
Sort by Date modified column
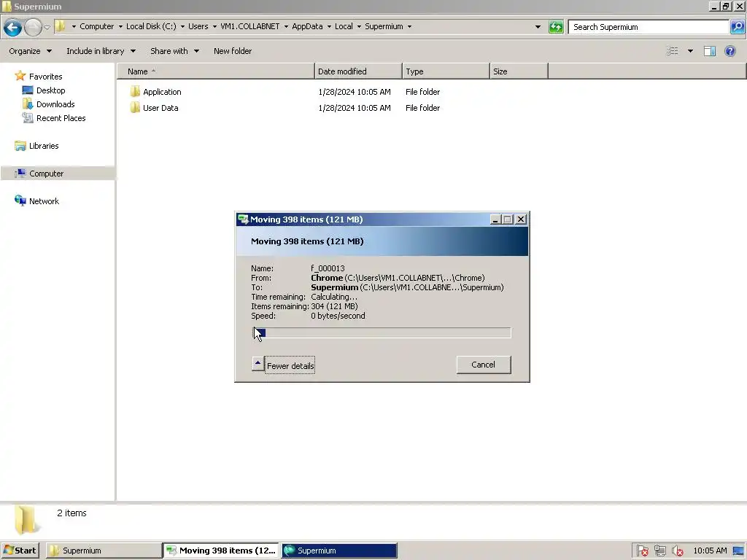358,71
